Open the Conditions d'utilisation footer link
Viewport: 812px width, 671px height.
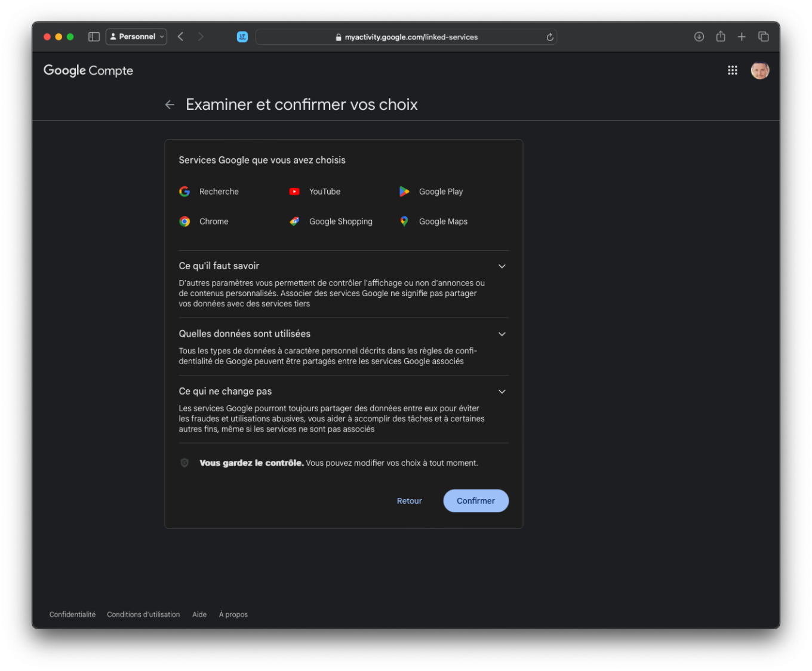pos(143,614)
